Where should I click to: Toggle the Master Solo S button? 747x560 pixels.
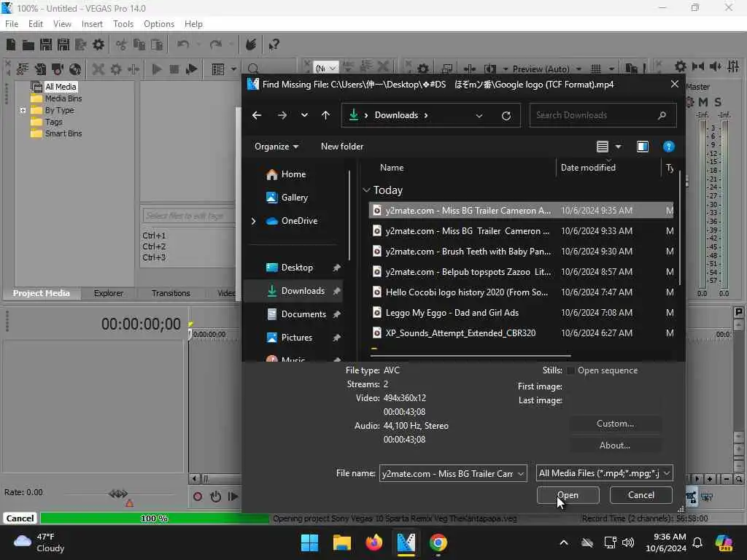718,102
